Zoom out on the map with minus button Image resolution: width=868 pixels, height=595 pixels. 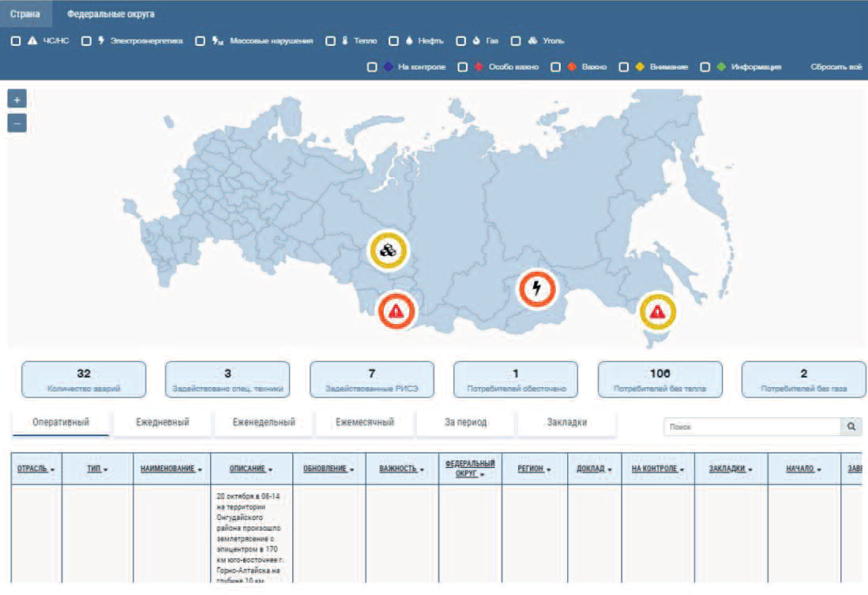[x=17, y=123]
